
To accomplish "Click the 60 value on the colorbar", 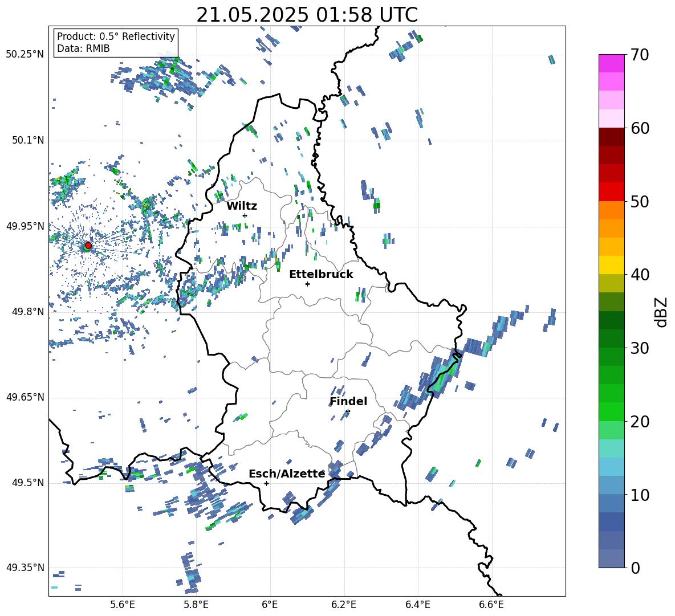I will pyautogui.click(x=640, y=128).
